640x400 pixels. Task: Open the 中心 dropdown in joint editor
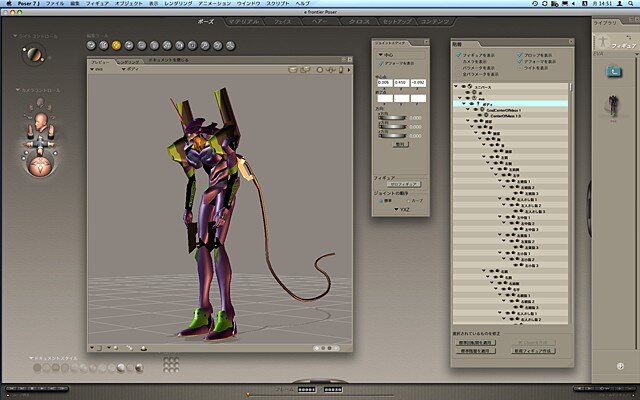386,54
